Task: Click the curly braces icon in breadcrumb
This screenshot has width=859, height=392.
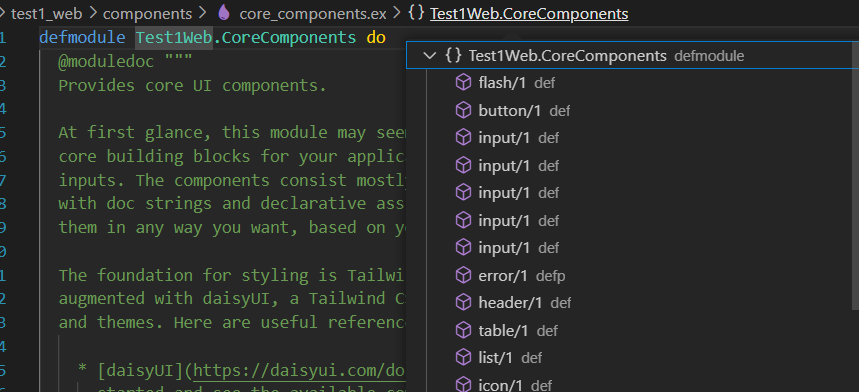Action: (416, 13)
